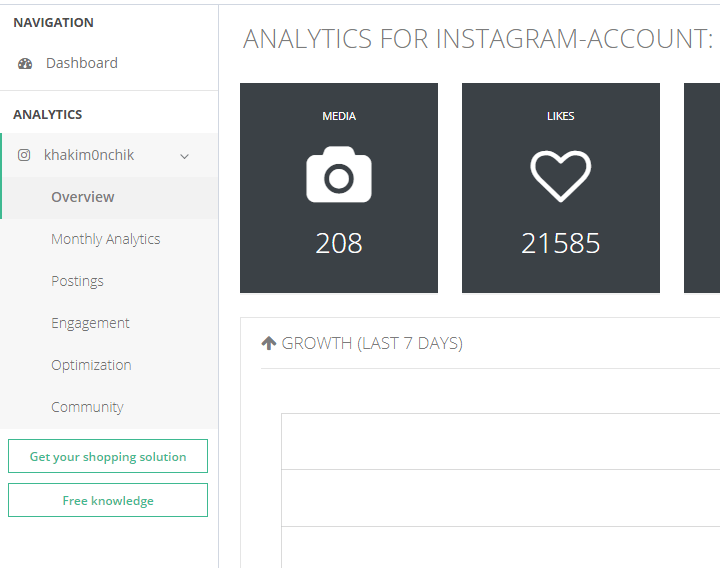Click the Get your shopping solution button
This screenshot has width=720, height=568.
[x=108, y=456]
